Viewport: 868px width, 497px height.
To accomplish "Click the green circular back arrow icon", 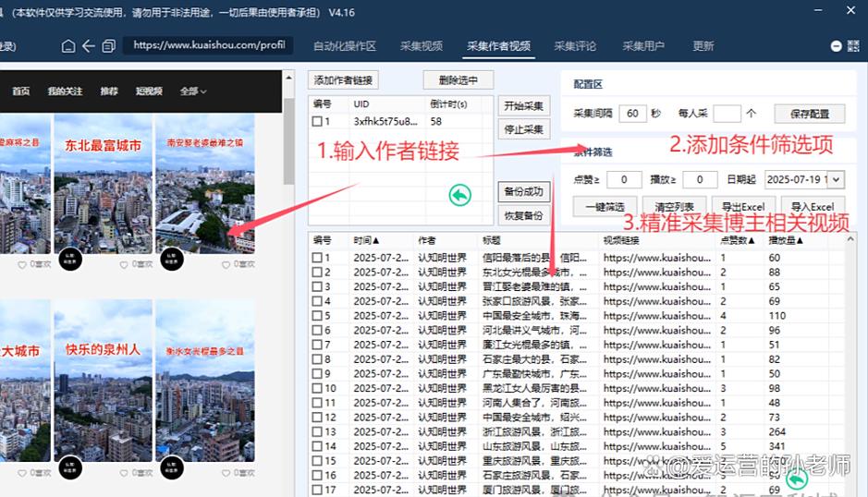I will [x=459, y=195].
